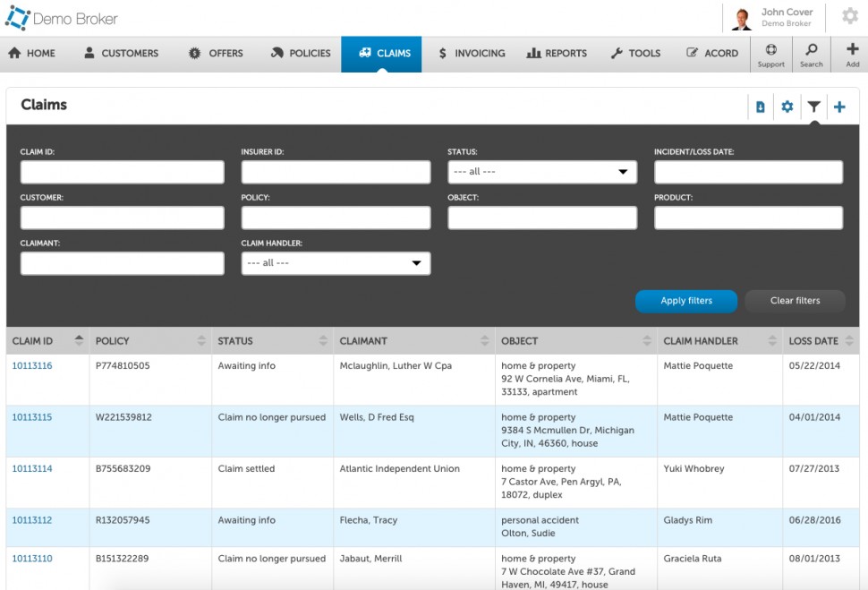Open Claims list settings gear icon

787,107
